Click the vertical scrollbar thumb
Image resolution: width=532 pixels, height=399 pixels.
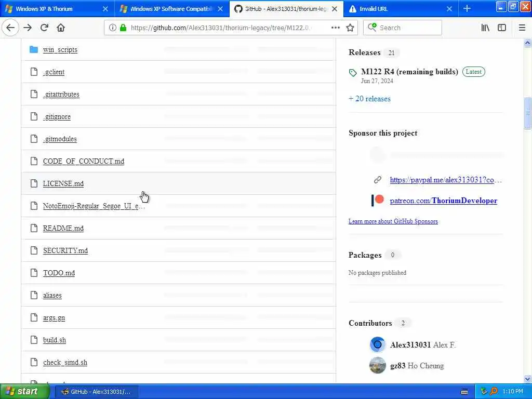pyautogui.click(x=527, y=113)
